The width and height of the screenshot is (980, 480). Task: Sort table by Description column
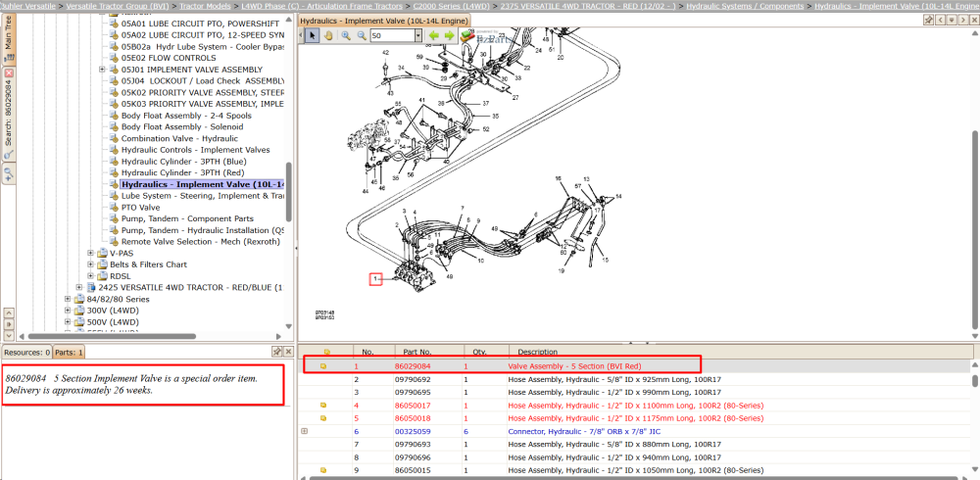[741, 352]
